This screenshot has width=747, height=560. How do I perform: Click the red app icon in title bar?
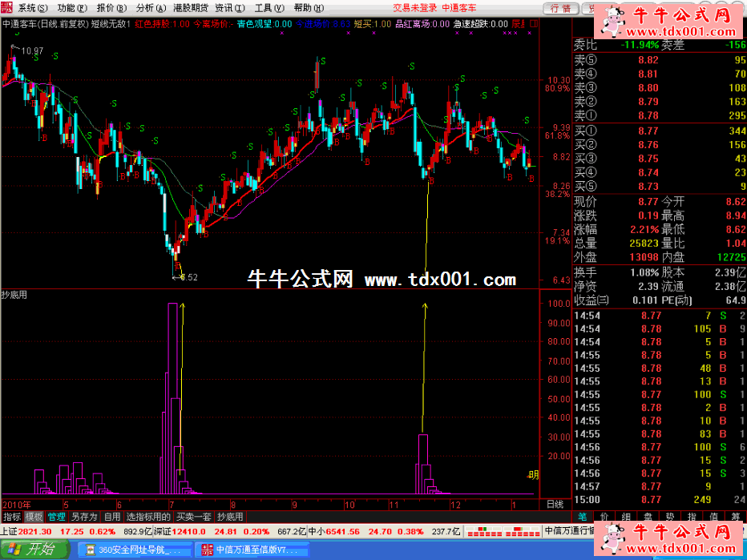(x=8, y=7)
